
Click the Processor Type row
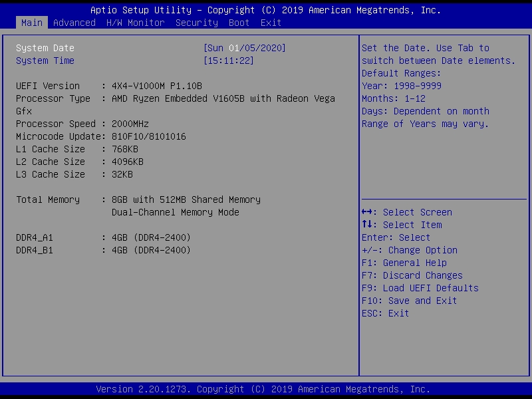(176, 98)
